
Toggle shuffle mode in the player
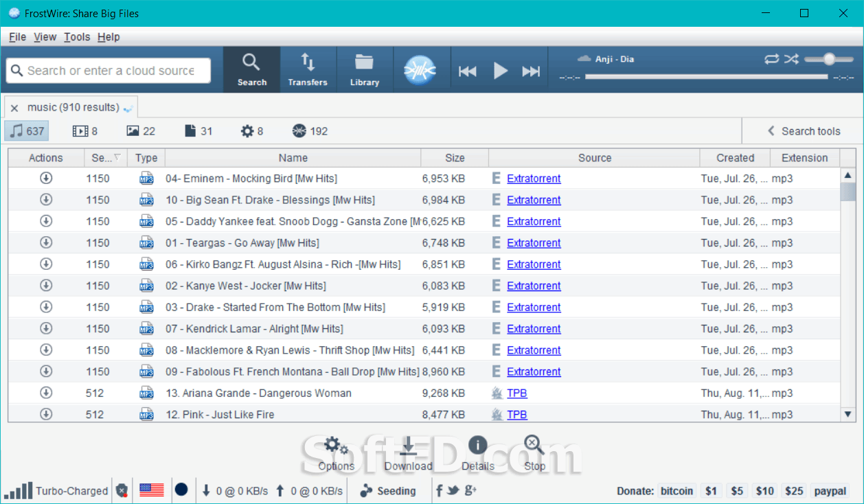pyautogui.click(x=791, y=59)
